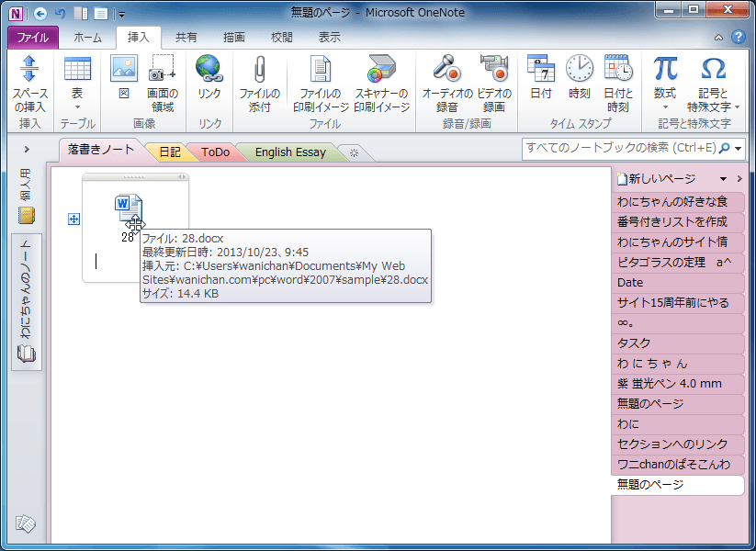Viewport: 756px width, 551px height.
Task: Open page わにちゃんの好きな食
Action: [x=678, y=201]
